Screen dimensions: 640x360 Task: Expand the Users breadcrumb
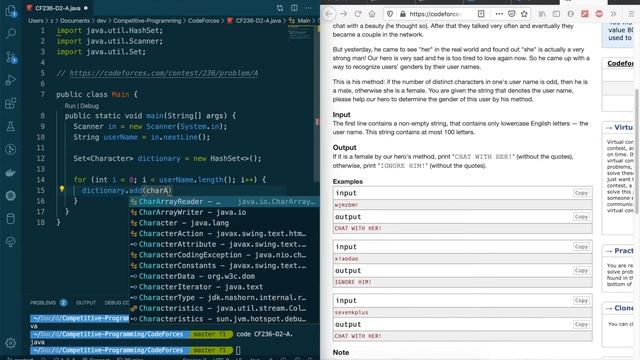pyautogui.click(x=36, y=20)
